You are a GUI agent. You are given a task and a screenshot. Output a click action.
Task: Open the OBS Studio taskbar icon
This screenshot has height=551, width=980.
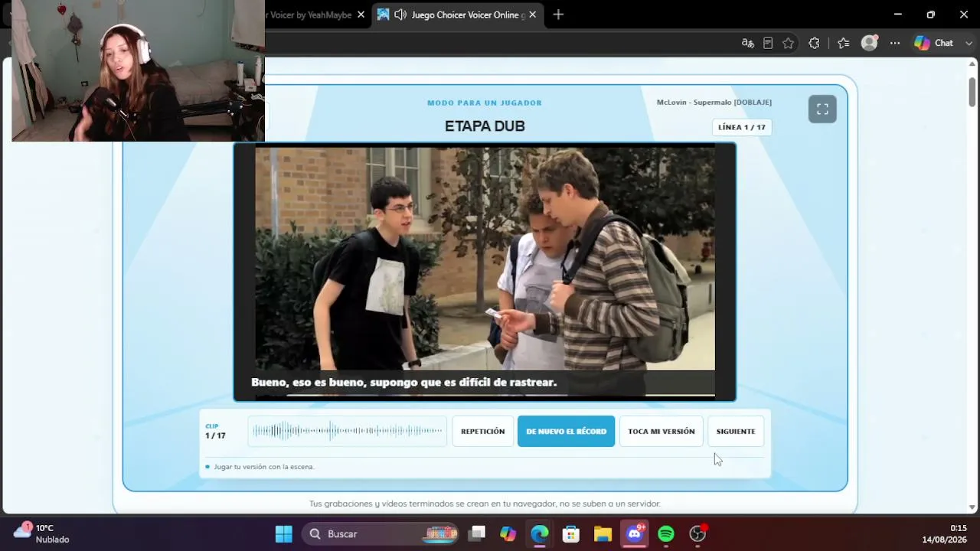tap(697, 533)
